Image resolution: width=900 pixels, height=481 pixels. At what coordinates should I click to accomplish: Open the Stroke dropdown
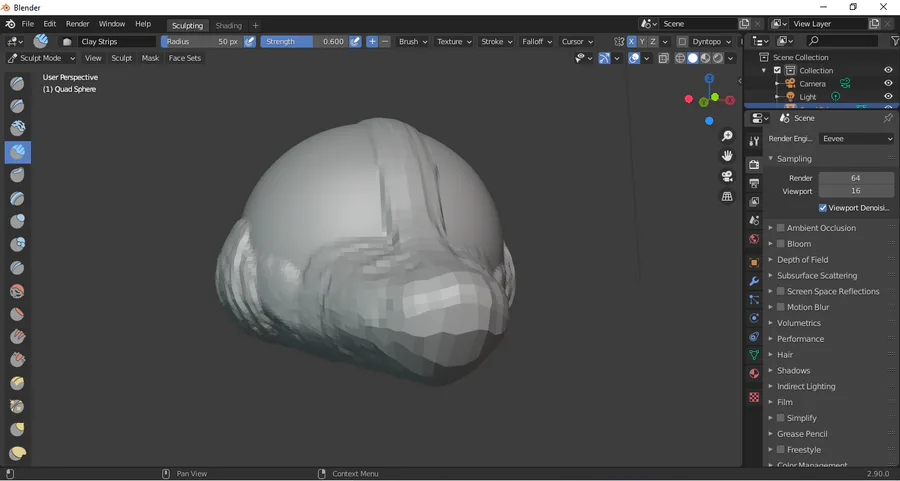click(496, 41)
